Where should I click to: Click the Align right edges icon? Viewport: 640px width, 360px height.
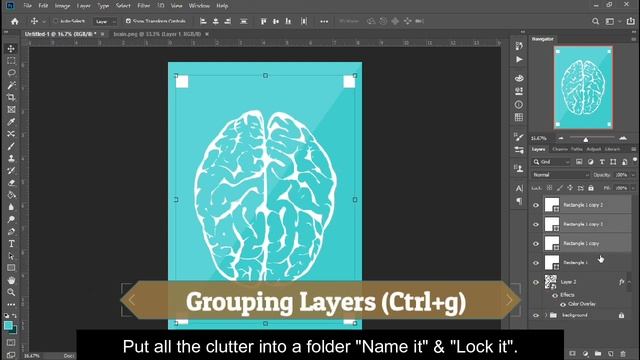pos(228,21)
